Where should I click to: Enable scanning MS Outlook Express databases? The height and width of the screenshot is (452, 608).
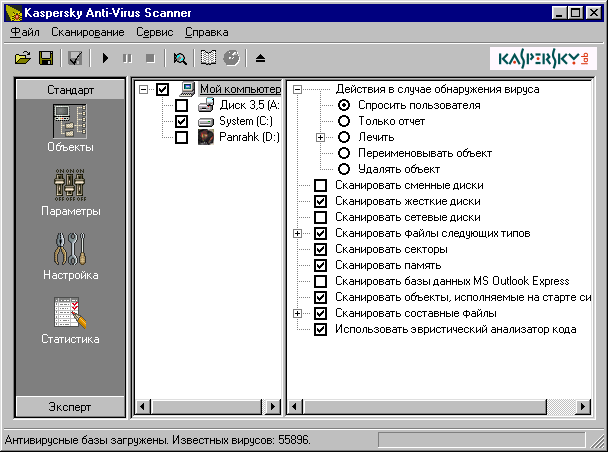320,281
